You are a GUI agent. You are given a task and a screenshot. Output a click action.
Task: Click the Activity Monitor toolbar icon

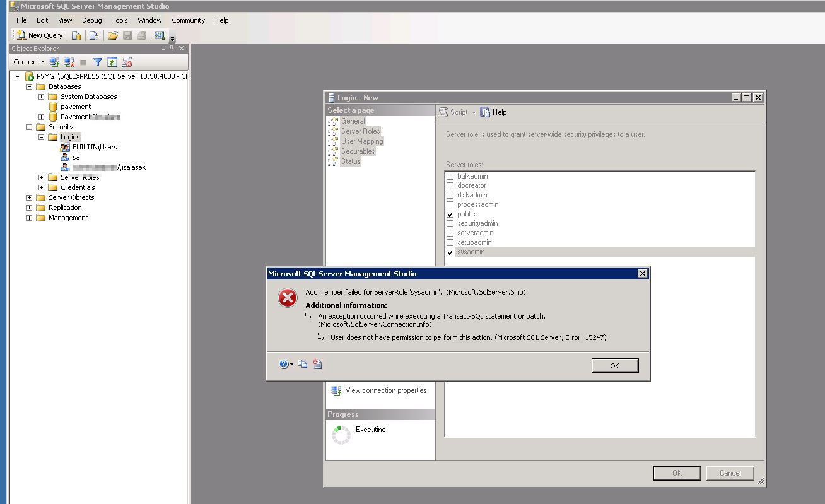(160, 35)
